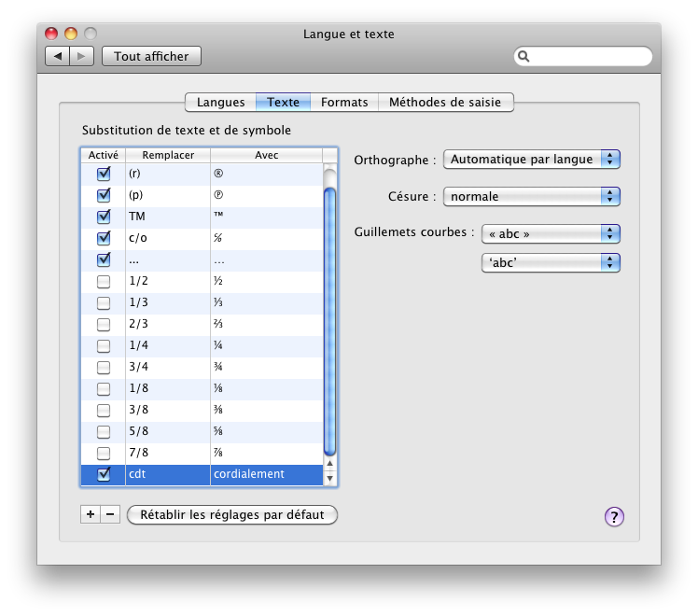The image size is (698, 616).
Task: Enable the 5/8 fraction substitution
Action: click(104, 432)
